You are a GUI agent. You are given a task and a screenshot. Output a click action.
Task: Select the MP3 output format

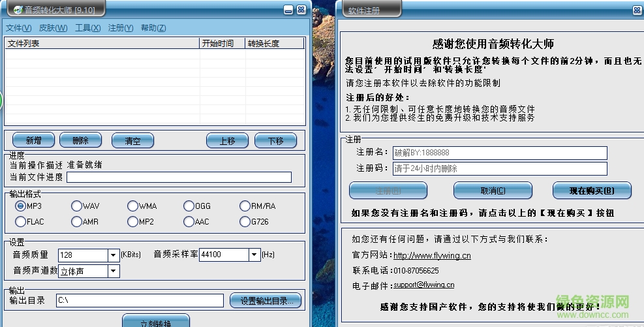pos(20,206)
